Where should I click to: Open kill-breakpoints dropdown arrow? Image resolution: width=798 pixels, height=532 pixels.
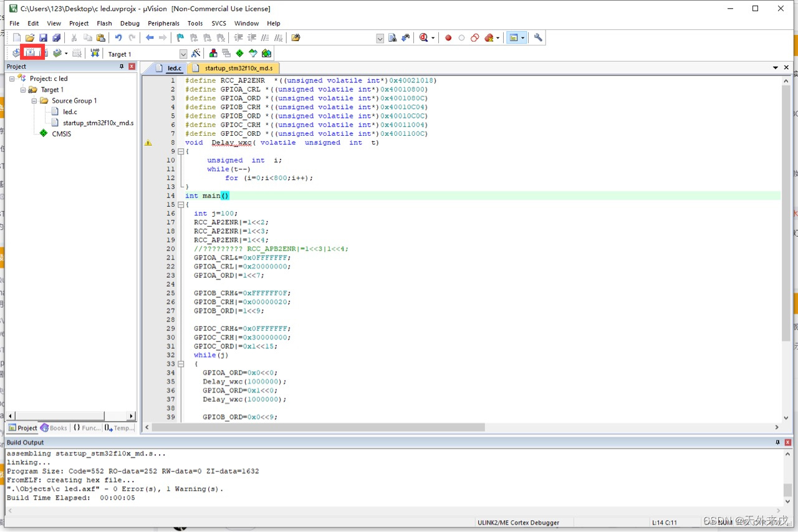498,38
